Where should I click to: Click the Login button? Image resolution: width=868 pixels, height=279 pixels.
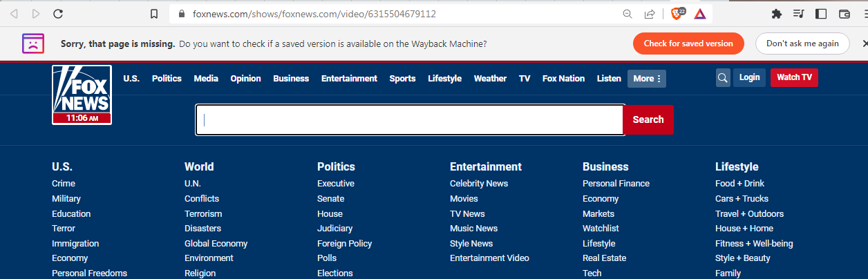click(749, 77)
